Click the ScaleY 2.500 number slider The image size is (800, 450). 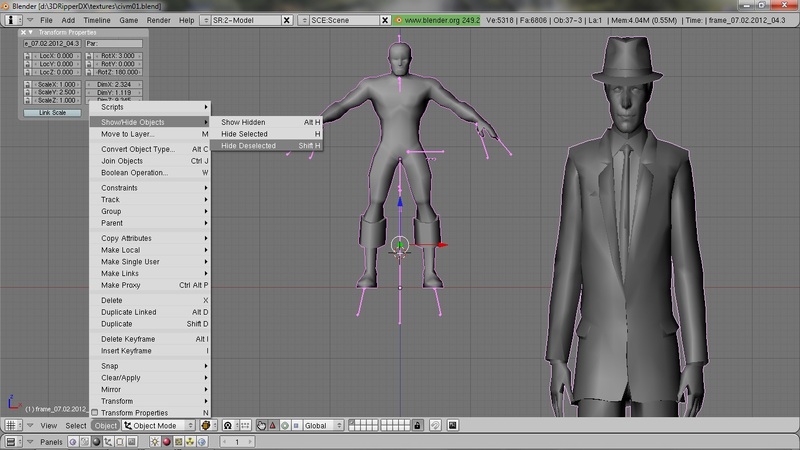pos(56,92)
